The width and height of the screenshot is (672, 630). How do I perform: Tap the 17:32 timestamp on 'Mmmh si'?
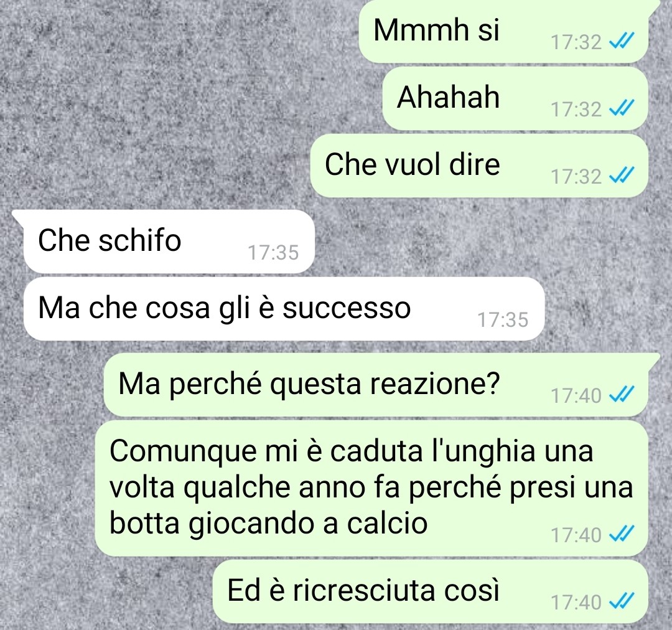576,42
